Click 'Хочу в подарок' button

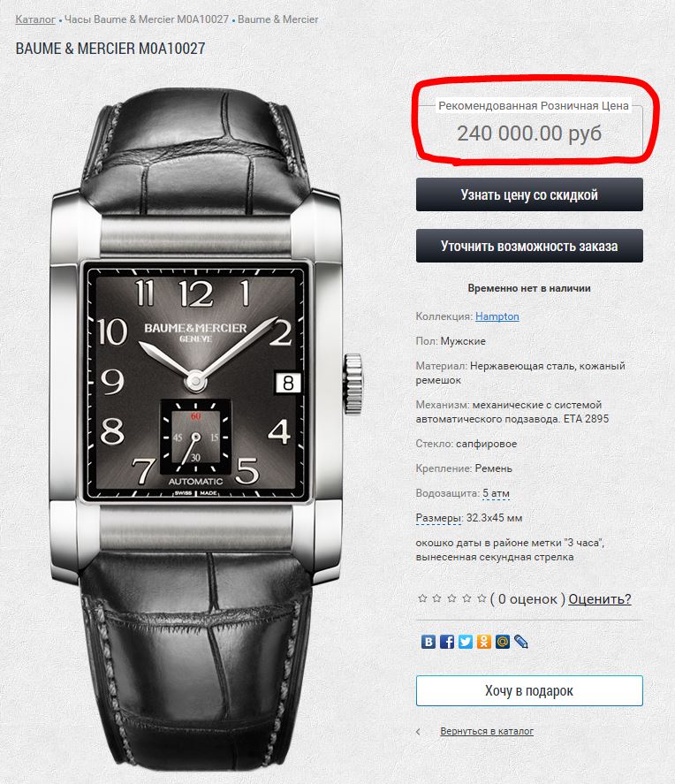529,691
